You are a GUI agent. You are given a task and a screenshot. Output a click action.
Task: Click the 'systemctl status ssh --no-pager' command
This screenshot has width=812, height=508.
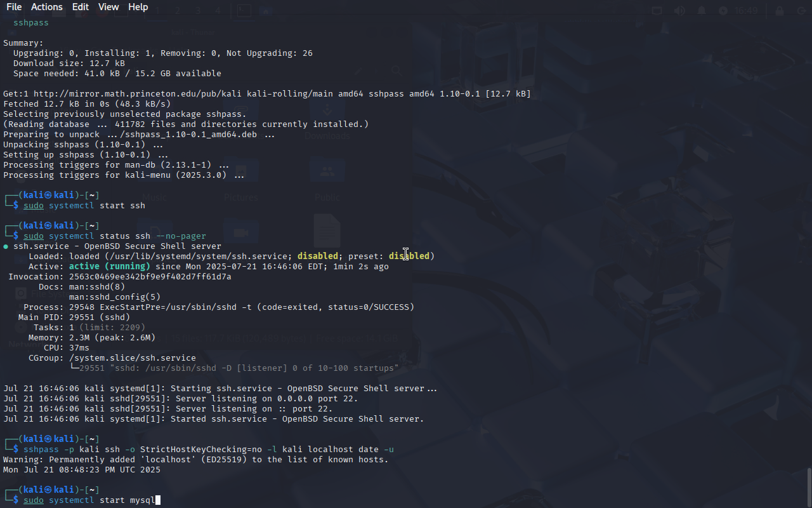coord(128,236)
